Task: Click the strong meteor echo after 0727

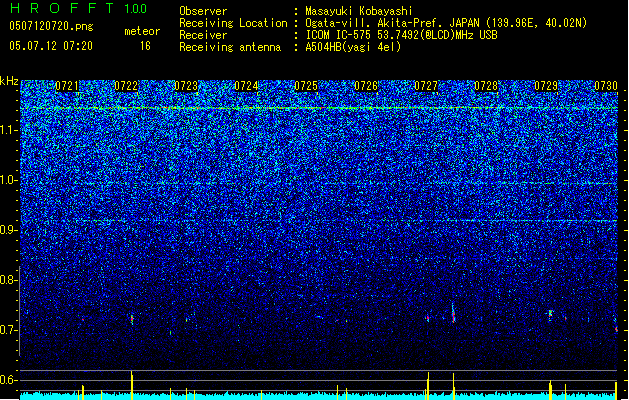Action: [453, 313]
